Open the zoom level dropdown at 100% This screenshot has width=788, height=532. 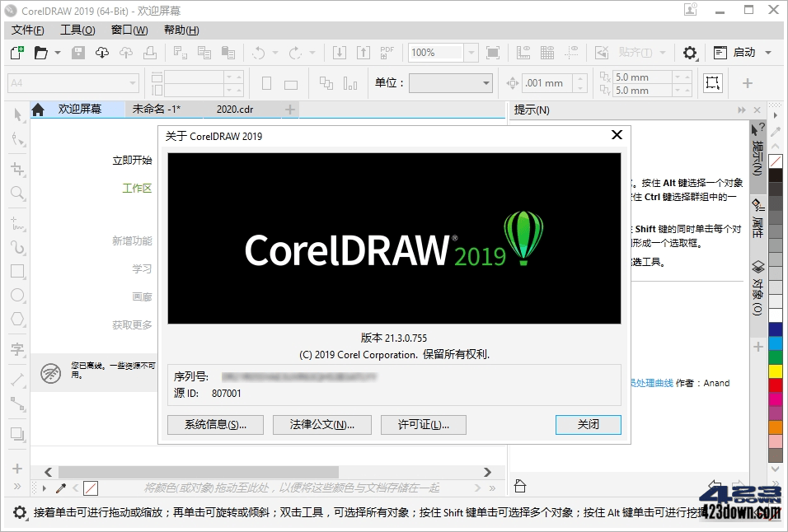[470, 52]
